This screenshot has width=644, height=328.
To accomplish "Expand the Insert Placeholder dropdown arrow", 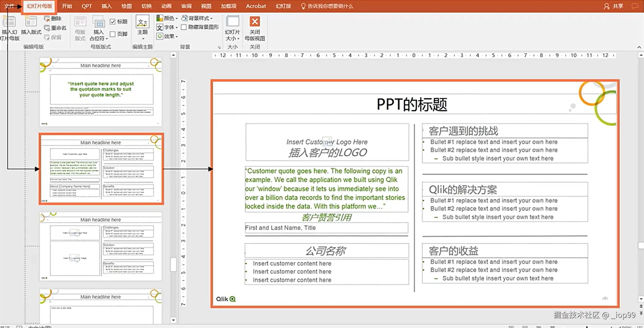I will click(107, 39).
